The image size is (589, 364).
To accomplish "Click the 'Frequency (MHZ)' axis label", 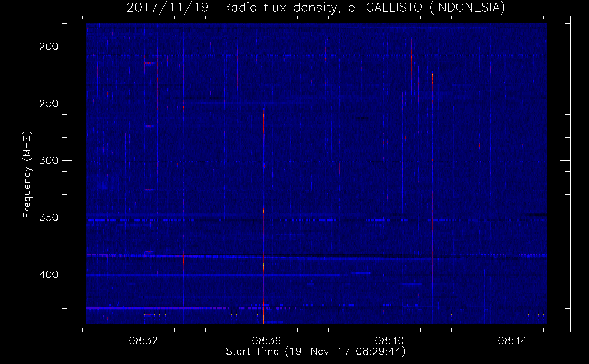I will click(27, 175).
